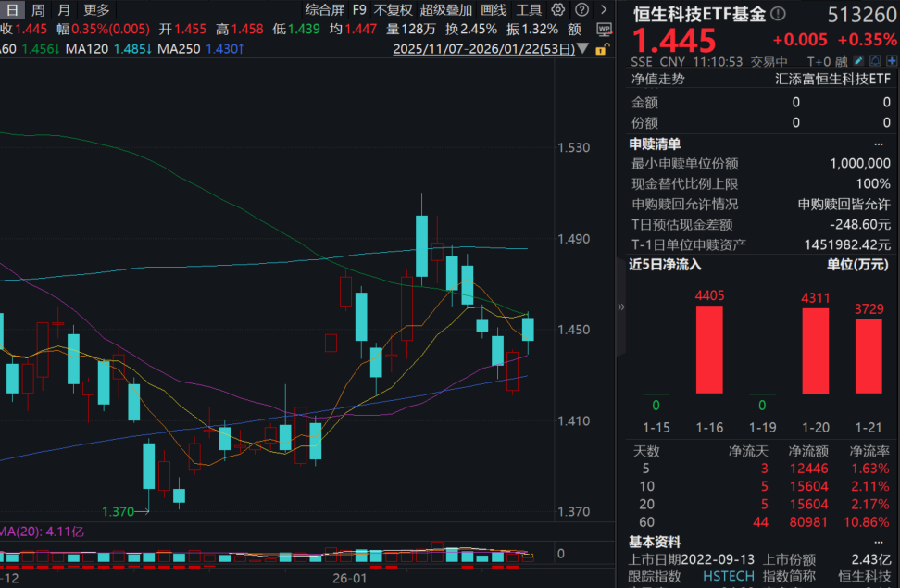Click the 净值走势 heading

[657, 80]
